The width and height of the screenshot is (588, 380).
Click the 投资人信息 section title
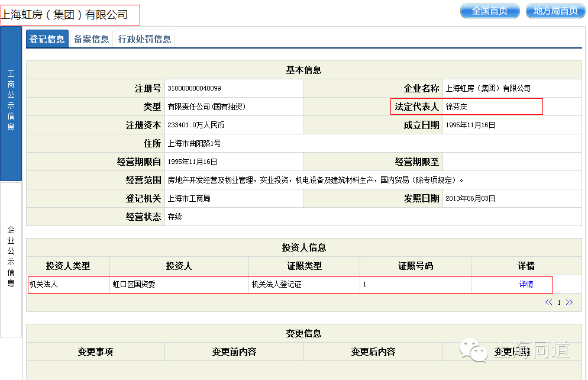click(x=303, y=247)
